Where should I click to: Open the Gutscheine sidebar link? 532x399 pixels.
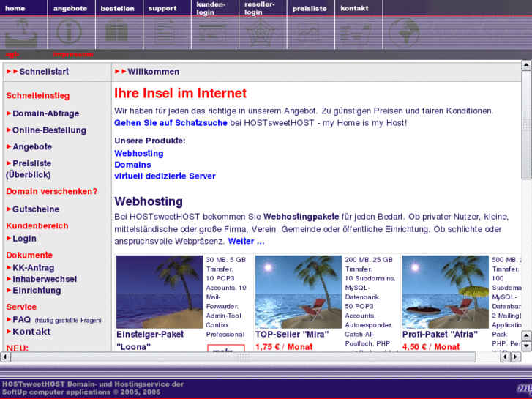[x=36, y=209]
